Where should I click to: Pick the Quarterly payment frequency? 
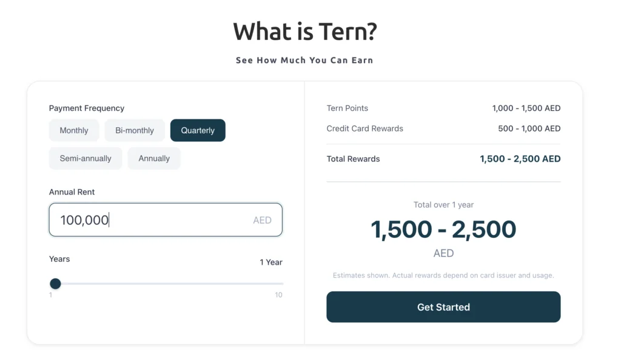coord(198,130)
